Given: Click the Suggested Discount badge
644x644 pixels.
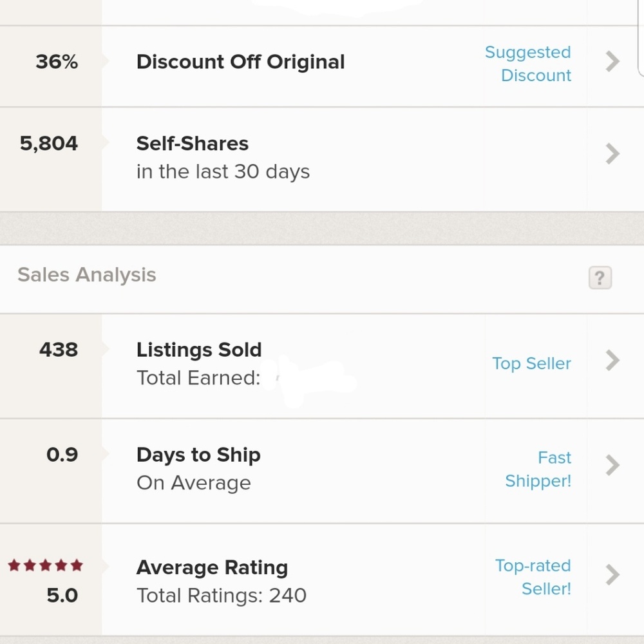Looking at the screenshot, I should pyautogui.click(x=527, y=63).
